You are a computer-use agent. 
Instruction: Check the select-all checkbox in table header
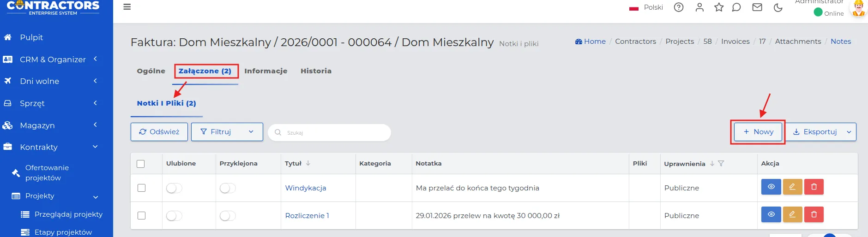click(x=141, y=164)
